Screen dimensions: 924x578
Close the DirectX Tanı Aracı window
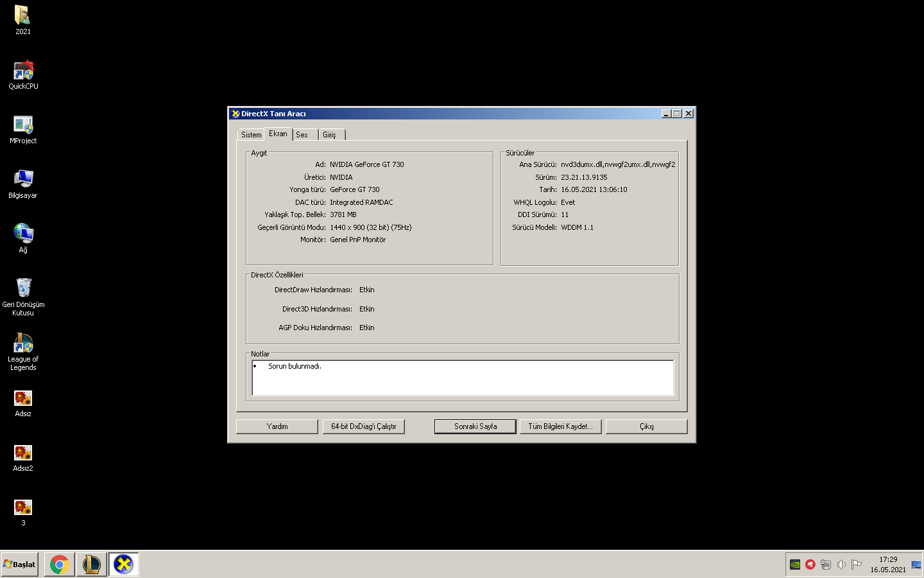(689, 114)
